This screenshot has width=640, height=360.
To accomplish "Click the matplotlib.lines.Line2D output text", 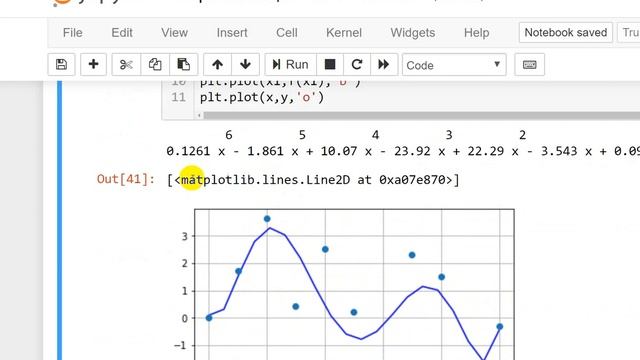I will (x=313, y=180).
